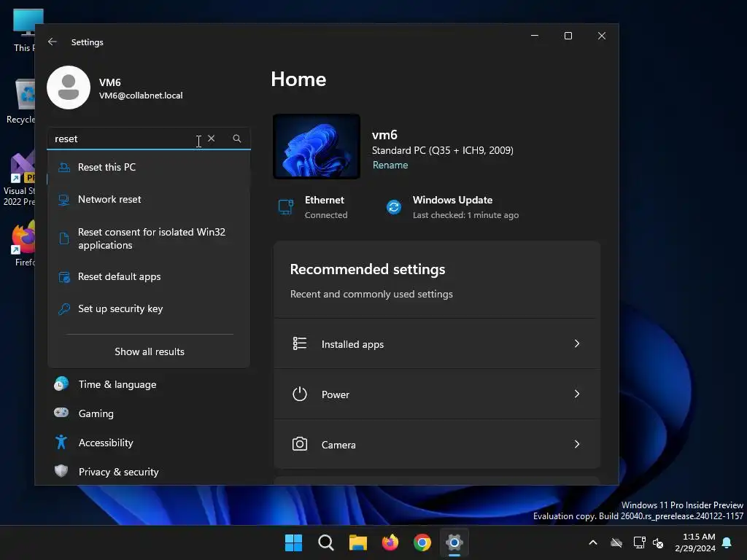The image size is (747, 560).
Task: Open File Explorer from the taskbar
Action: (357, 542)
